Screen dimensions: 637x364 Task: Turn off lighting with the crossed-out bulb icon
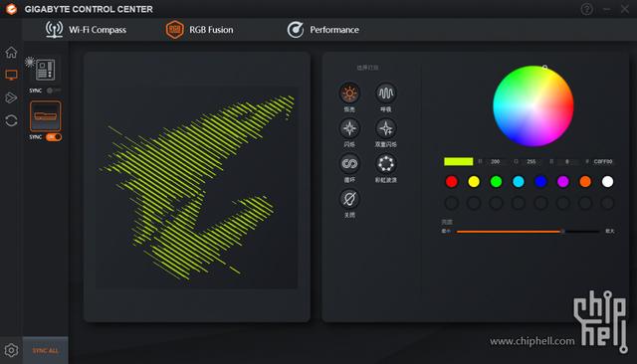349,199
